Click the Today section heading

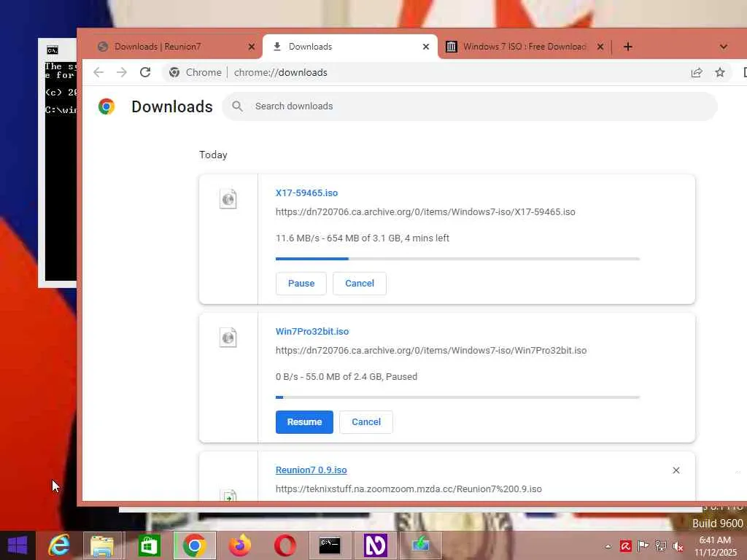click(x=213, y=155)
